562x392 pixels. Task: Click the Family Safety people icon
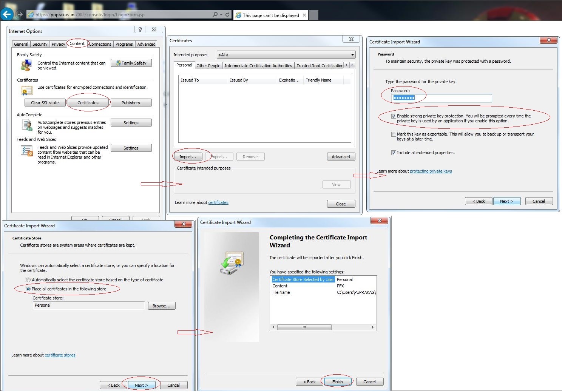[x=26, y=65]
